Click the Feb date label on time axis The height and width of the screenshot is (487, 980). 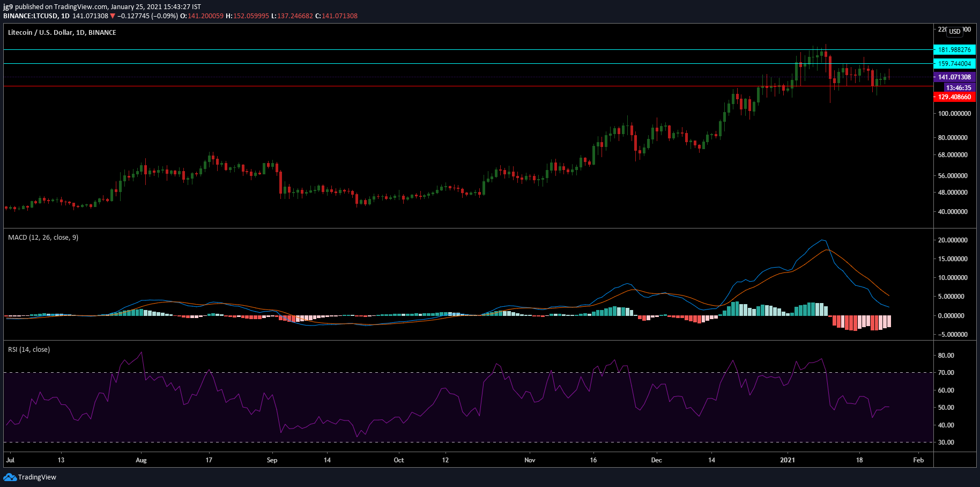pyautogui.click(x=918, y=460)
